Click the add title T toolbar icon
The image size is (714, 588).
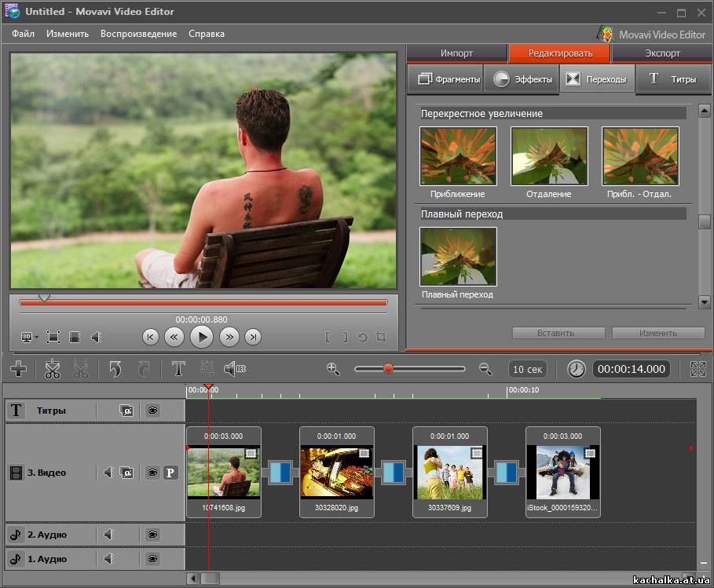178,369
